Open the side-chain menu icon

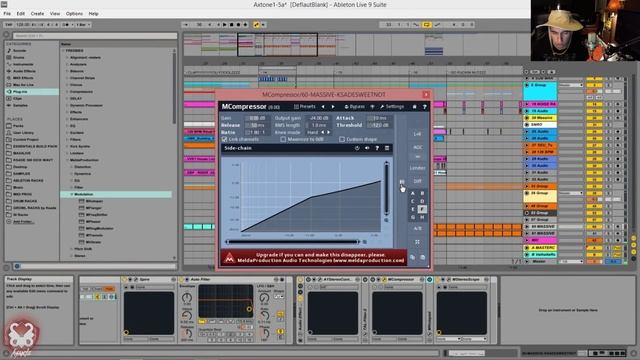tap(387, 148)
